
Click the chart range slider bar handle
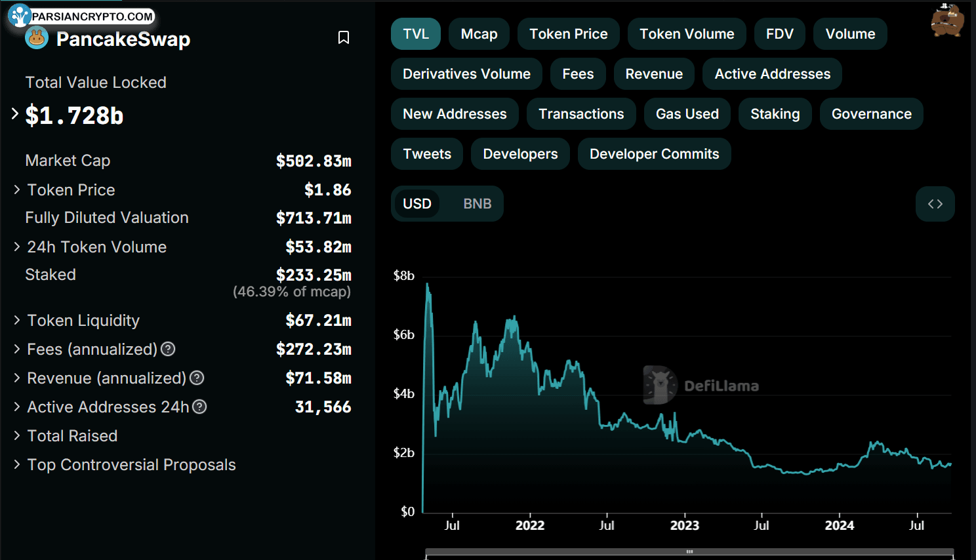tap(689, 551)
